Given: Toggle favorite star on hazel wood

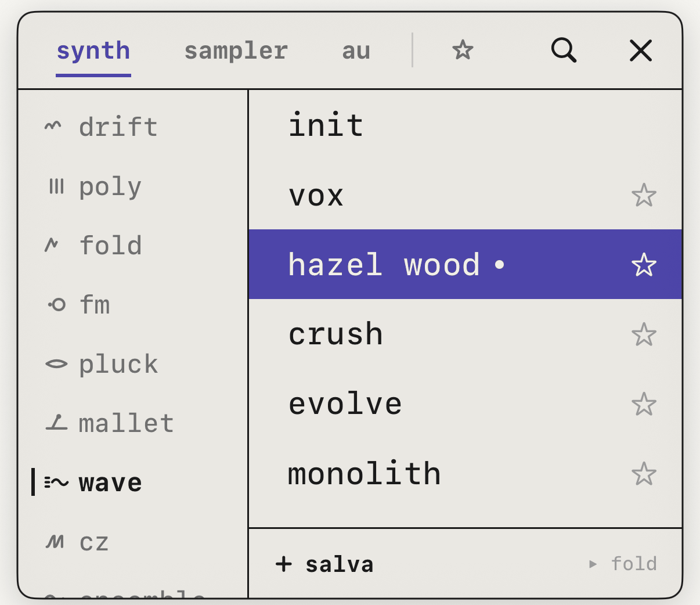Looking at the screenshot, I should point(644,265).
